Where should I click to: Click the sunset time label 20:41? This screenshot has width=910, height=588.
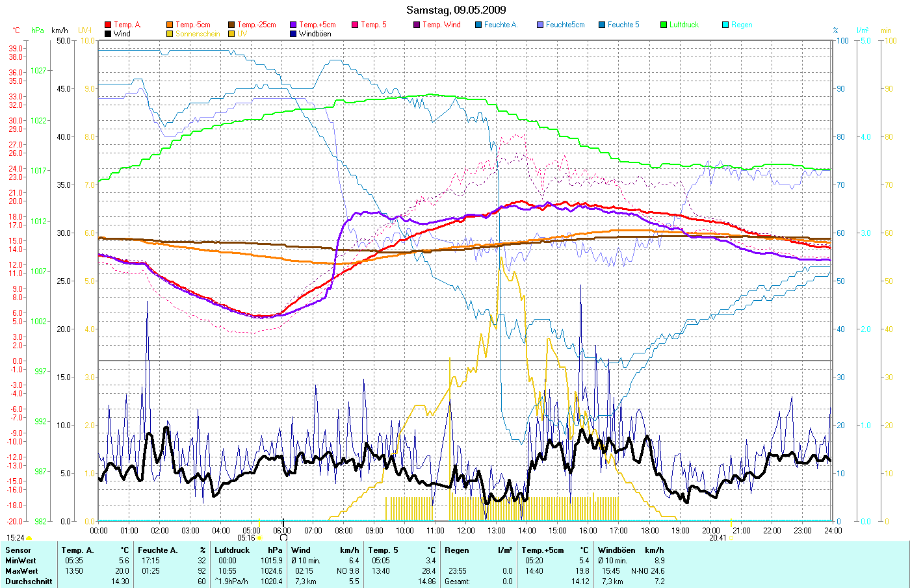[x=718, y=538]
